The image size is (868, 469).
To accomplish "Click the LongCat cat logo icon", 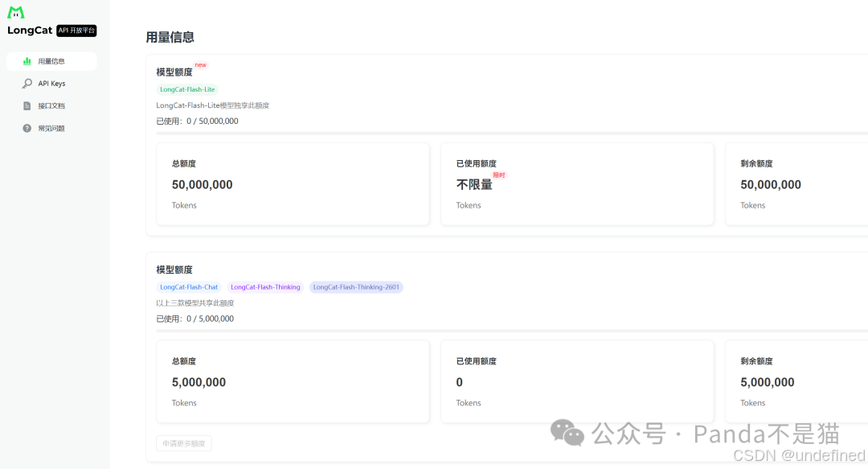I will [x=16, y=12].
